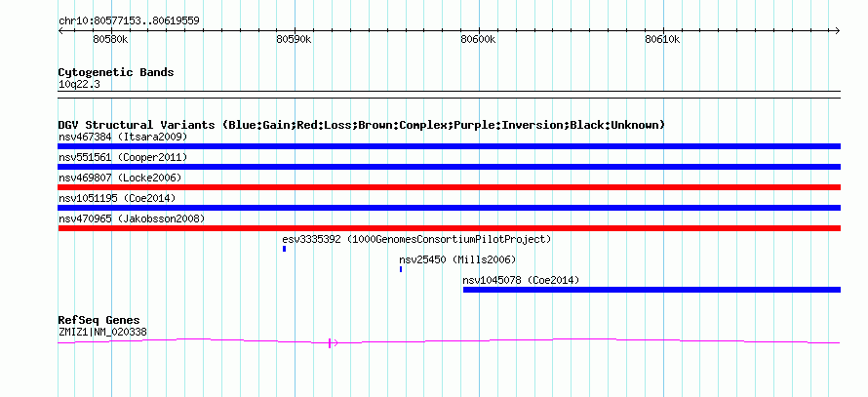Open the nsv25450 (Mills2006) label
The image size is (868, 397).
click(x=457, y=259)
